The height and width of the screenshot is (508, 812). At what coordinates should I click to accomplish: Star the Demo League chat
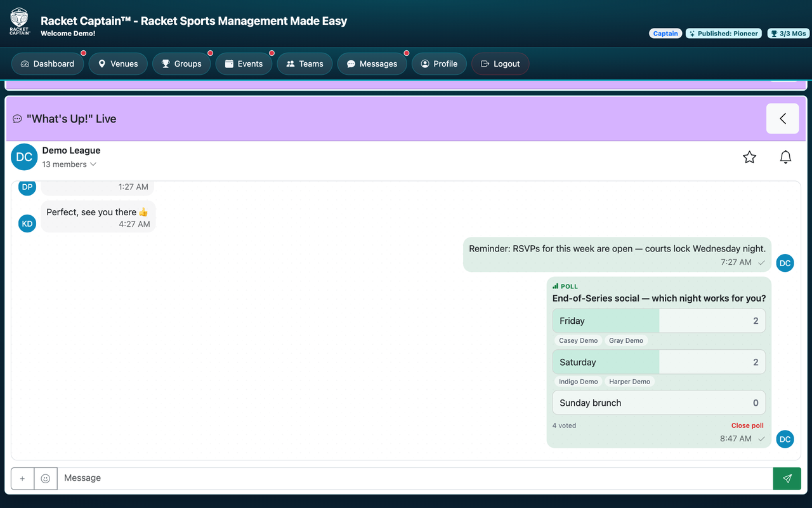point(749,157)
